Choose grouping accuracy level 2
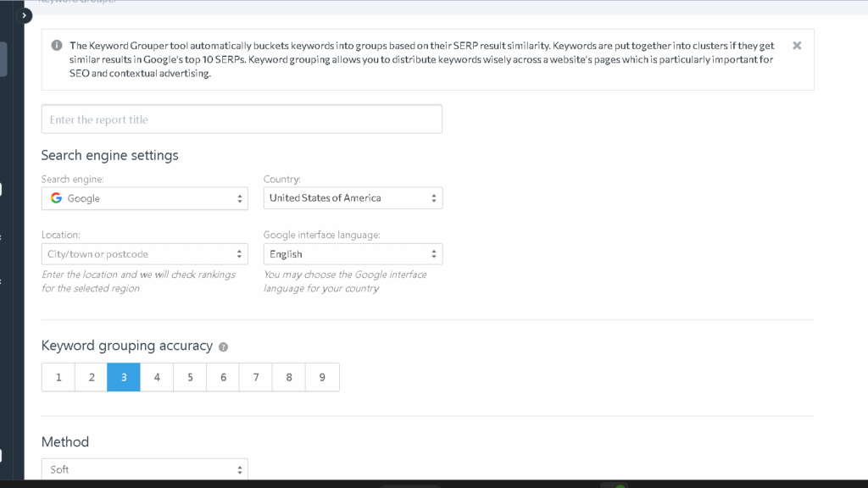Viewport: 868px width, 488px height. tap(92, 377)
